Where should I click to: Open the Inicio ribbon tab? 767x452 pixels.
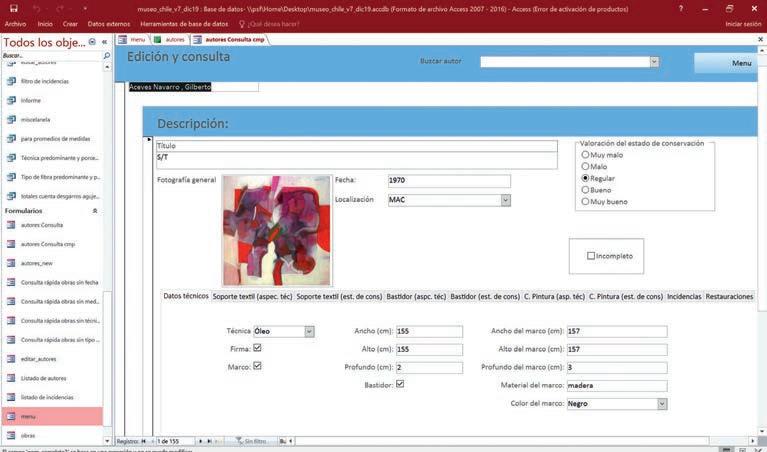45,23
